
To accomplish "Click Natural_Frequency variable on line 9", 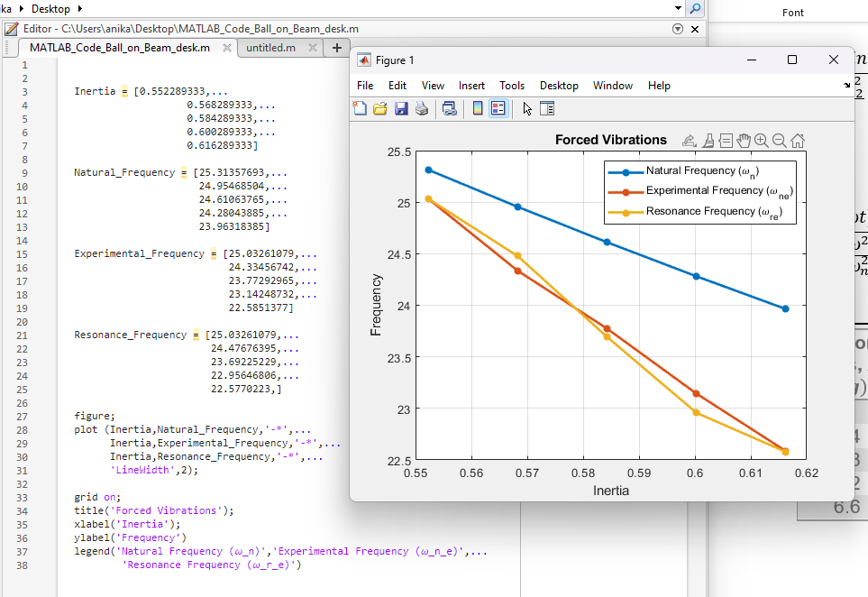I will [124, 173].
